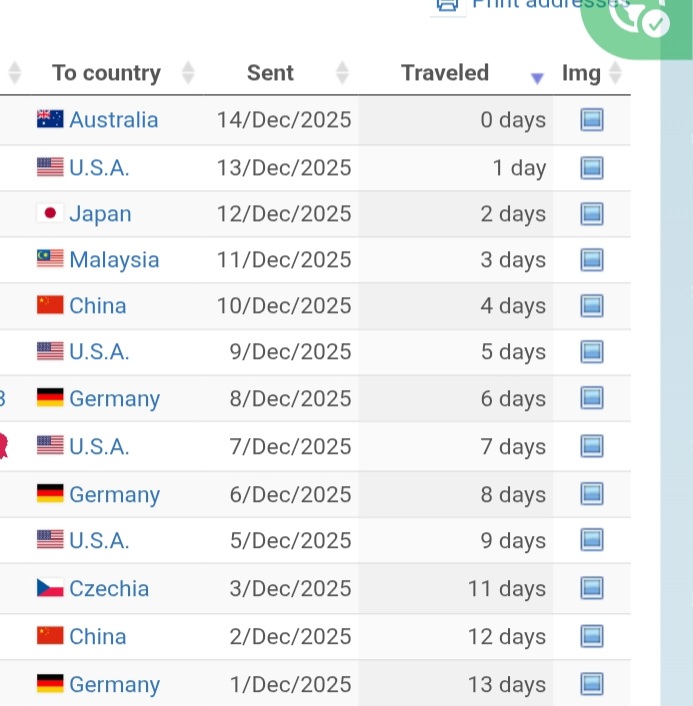This screenshot has height=706, width=693.
Task: Click the red ribbon icon beside the 7/Dec/2025 row
Action: point(3,445)
